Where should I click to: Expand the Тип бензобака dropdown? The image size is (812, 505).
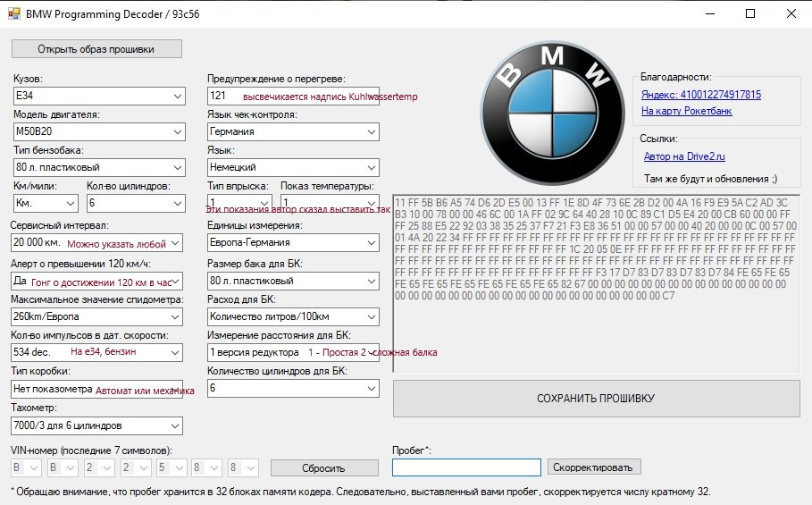tap(99, 167)
